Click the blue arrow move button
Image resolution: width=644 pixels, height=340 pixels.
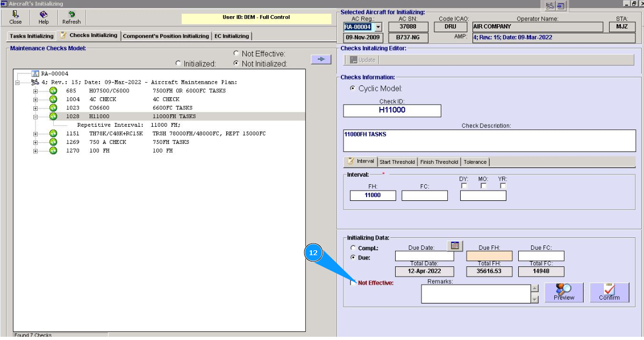(321, 59)
